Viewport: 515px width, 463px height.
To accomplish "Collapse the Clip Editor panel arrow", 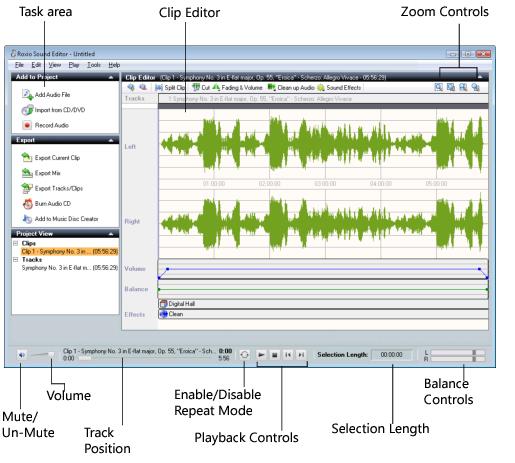I will 480,77.
